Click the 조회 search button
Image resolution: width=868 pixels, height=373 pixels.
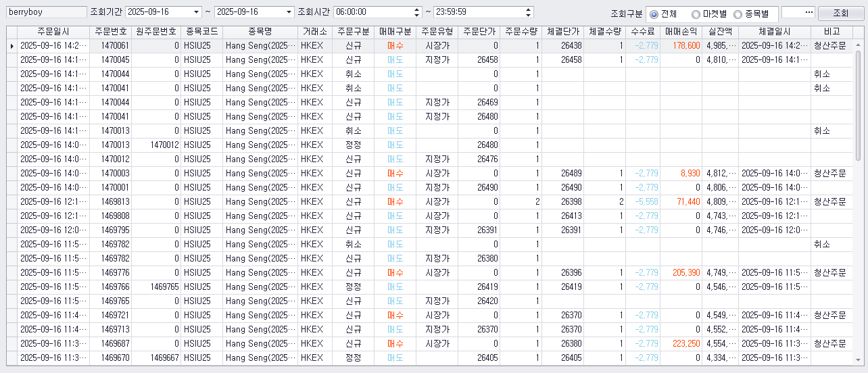[840, 13]
